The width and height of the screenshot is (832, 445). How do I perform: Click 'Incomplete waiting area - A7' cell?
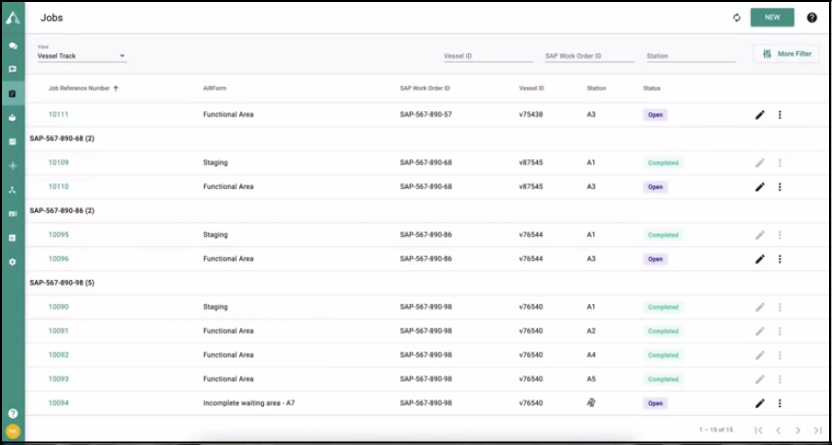coord(249,403)
